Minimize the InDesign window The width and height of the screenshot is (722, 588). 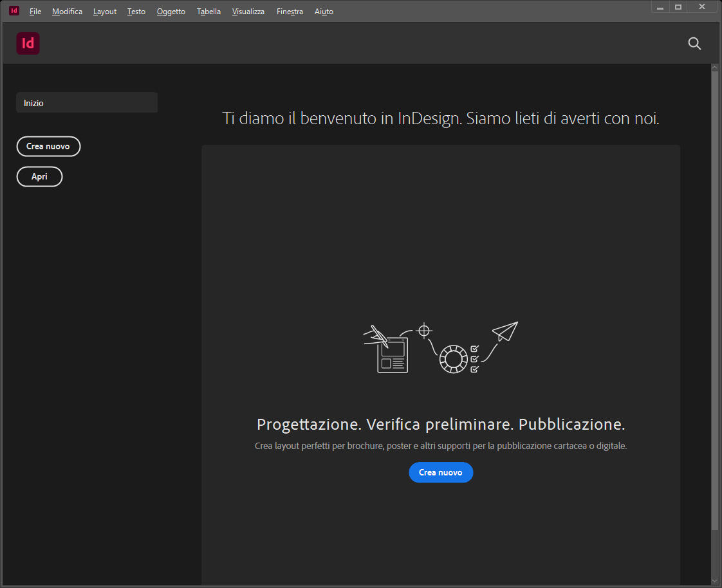660,7
